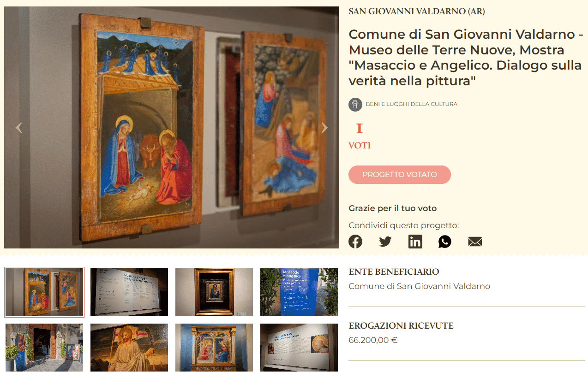This screenshot has height=372, width=588.
Task: Click the Beni e Luoghi della Cultura icon
Action: (x=355, y=104)
